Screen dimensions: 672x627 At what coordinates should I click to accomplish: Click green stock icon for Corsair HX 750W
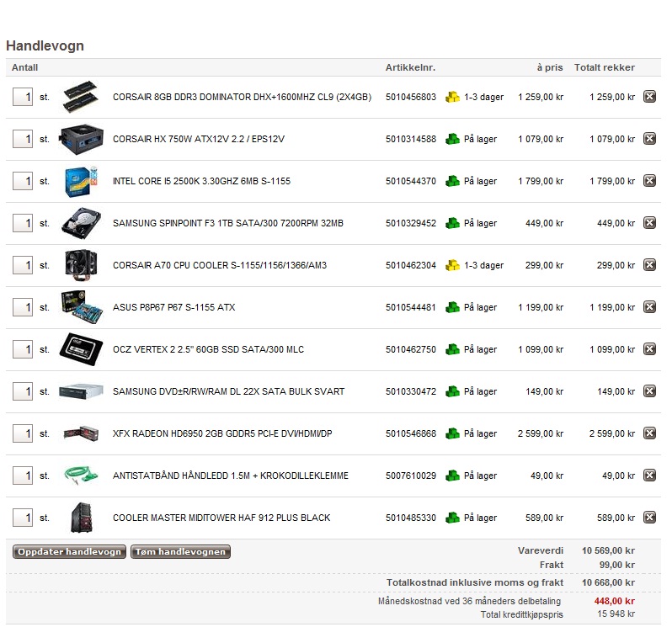(452, 139)
